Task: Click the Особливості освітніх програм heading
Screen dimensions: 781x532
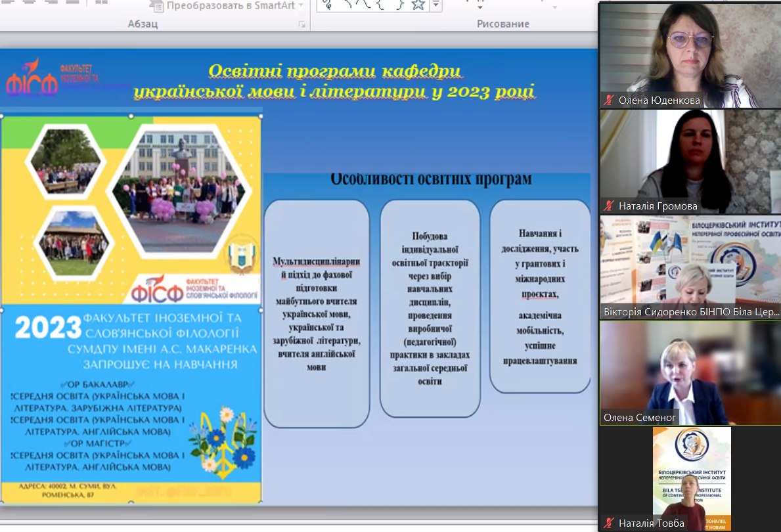Action: (430, 179)
